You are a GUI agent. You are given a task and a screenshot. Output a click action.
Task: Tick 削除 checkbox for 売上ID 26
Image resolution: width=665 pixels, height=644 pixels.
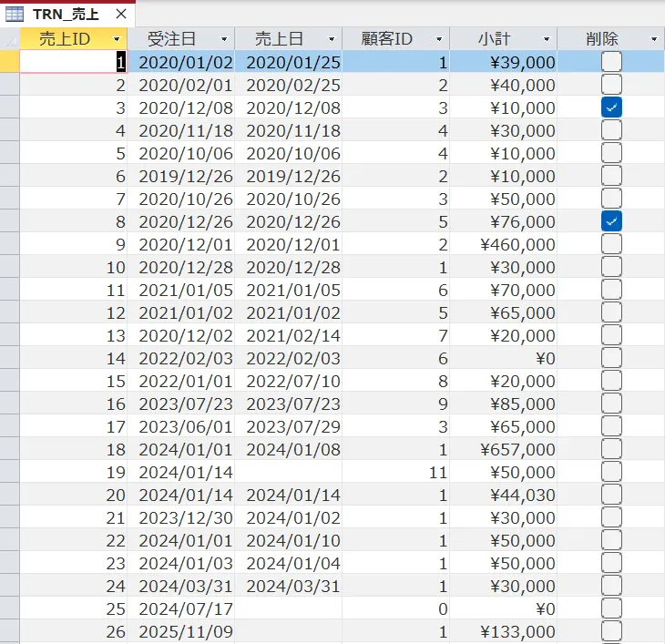point(611,631)
